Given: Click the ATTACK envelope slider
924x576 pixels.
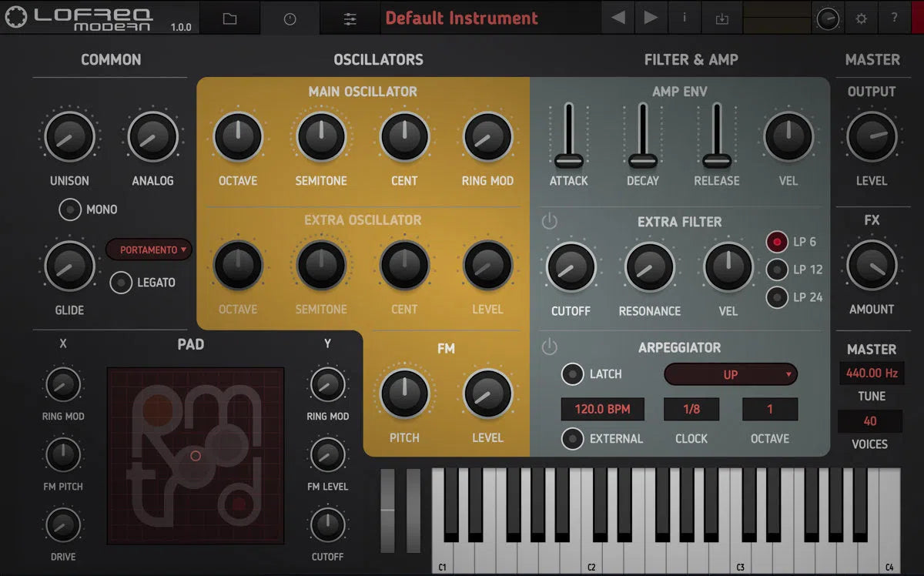Looking at the screenshot, I should click(569, 160).
